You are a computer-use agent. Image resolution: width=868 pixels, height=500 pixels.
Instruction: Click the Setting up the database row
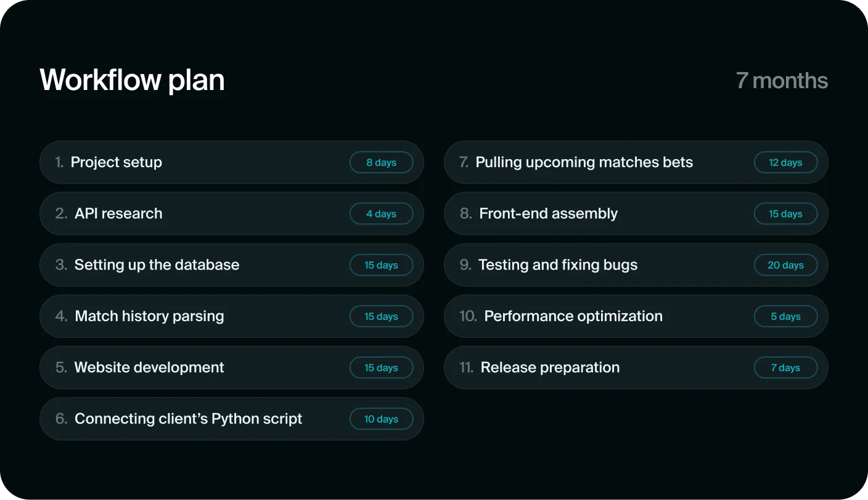232,264
